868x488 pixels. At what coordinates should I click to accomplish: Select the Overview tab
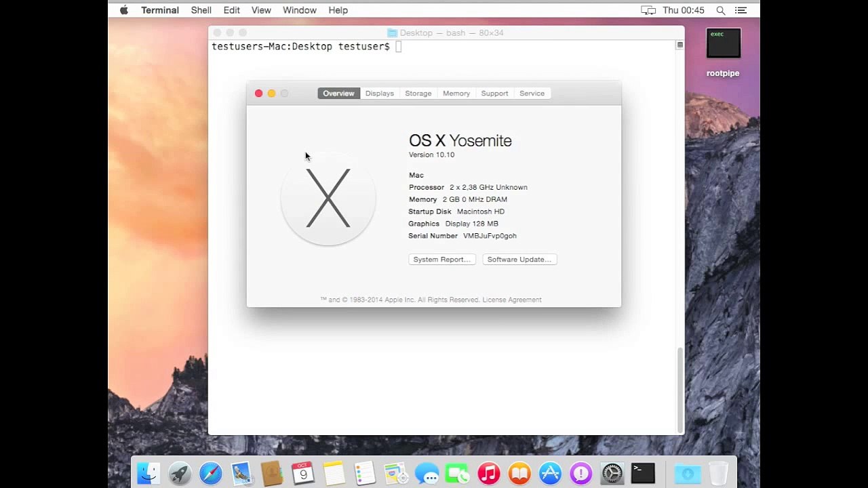338,94
